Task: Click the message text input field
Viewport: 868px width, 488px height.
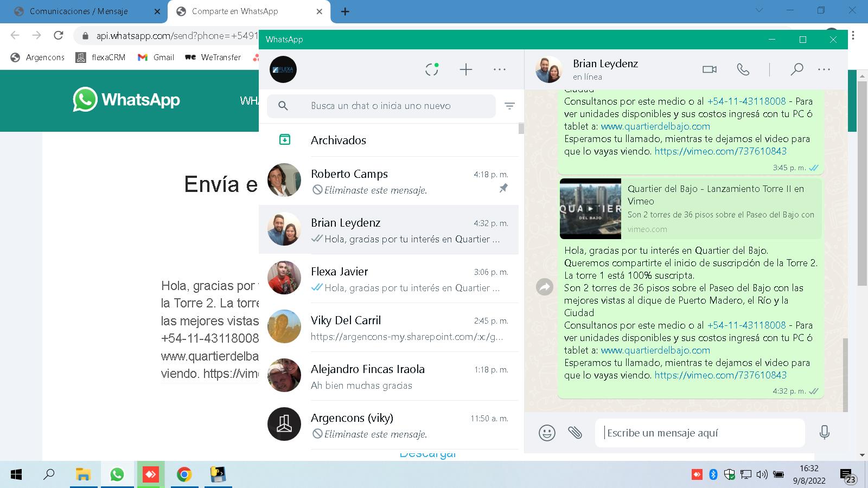Action: click(700, 433)
